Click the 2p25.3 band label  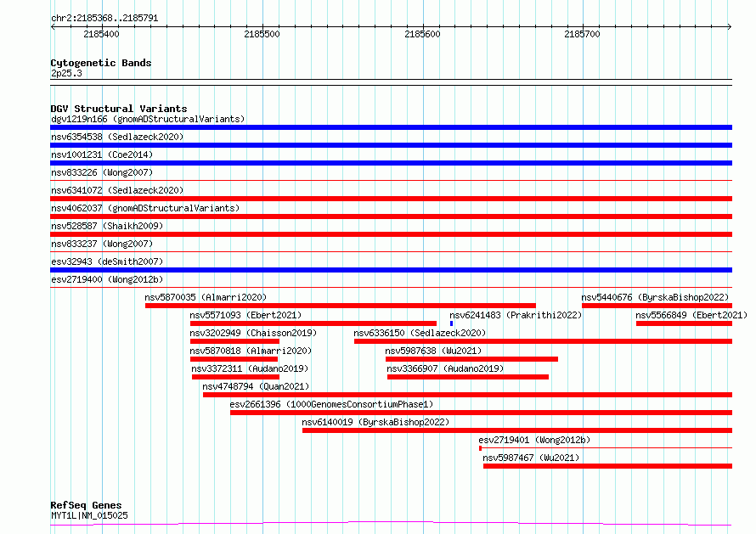coord(66,73)
